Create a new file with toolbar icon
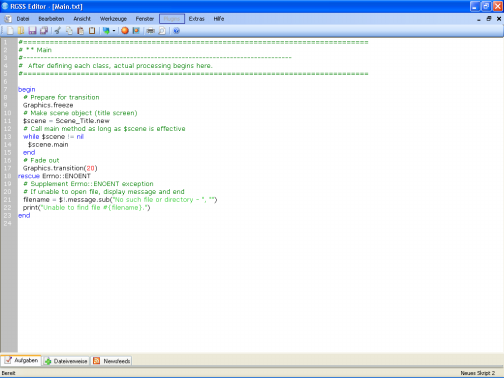 click(10, 31)
